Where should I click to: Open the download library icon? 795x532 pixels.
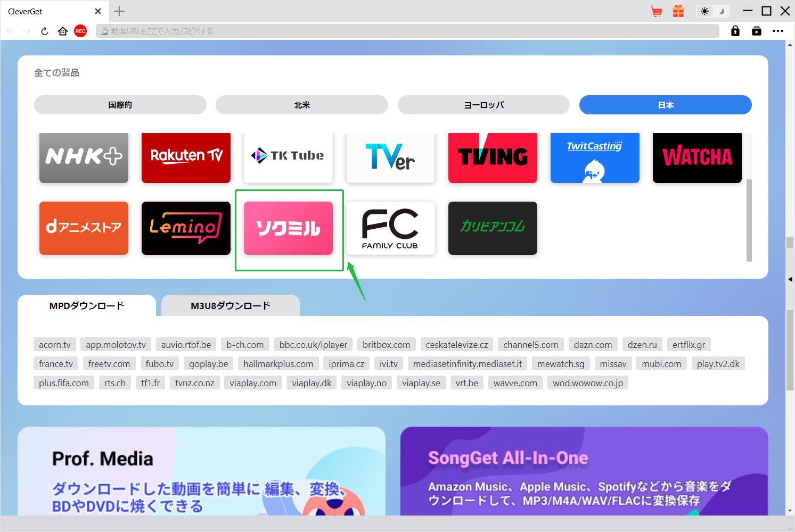(x=757, y=31)
